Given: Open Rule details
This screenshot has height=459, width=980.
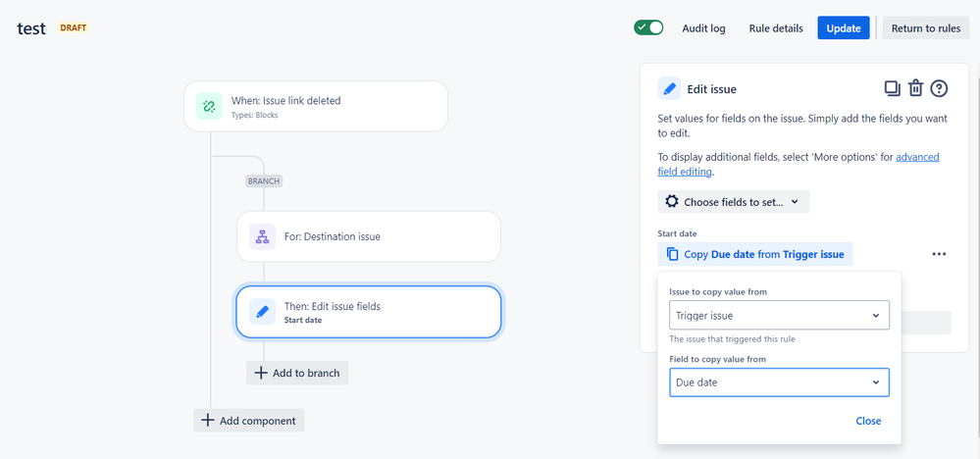Looking at the screenshot, I should click(775, 28).
